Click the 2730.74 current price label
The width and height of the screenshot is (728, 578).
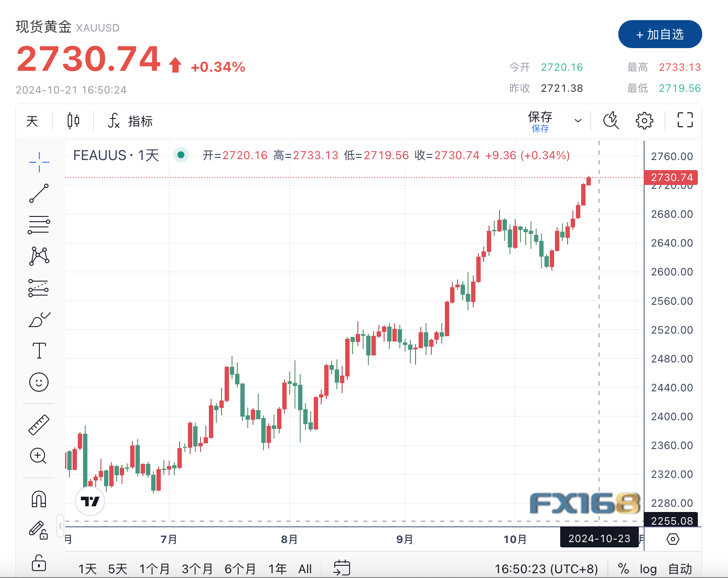tap(671, 178)
